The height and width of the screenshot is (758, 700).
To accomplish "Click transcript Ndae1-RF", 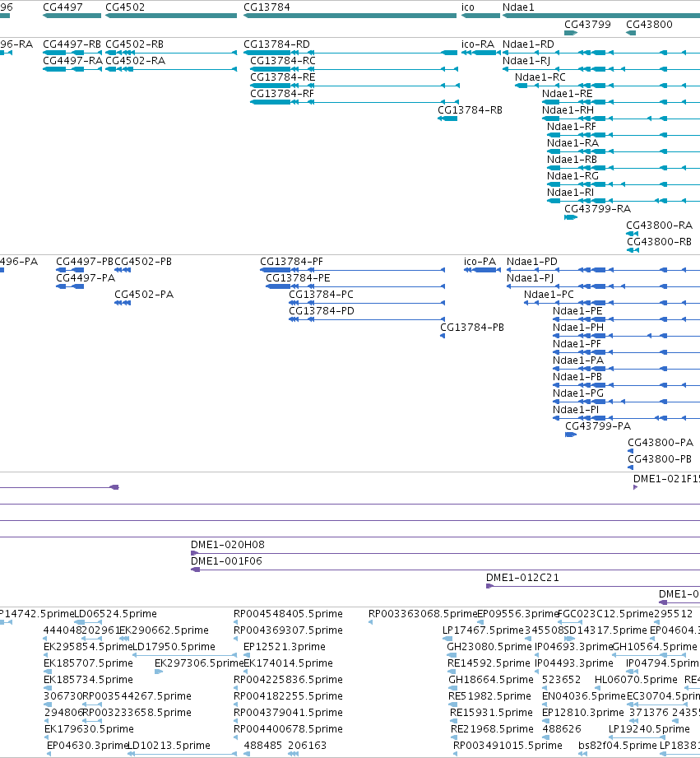I will click(x=624, y=135).
